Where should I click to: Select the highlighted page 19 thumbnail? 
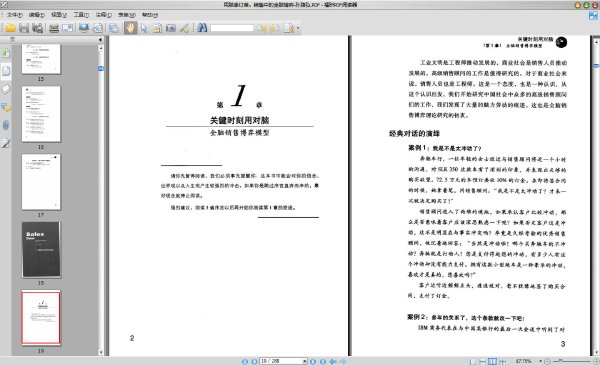[x=41, y=318]
